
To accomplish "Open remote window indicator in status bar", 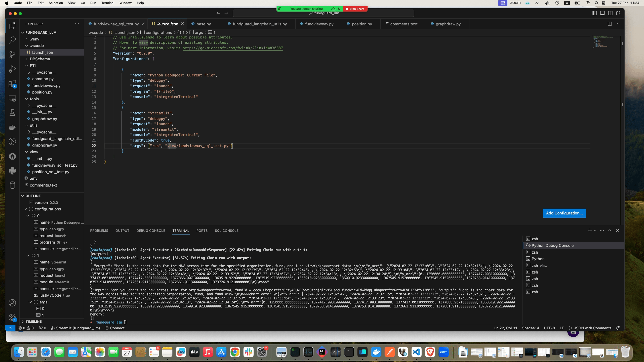I will tap(10, 328).
